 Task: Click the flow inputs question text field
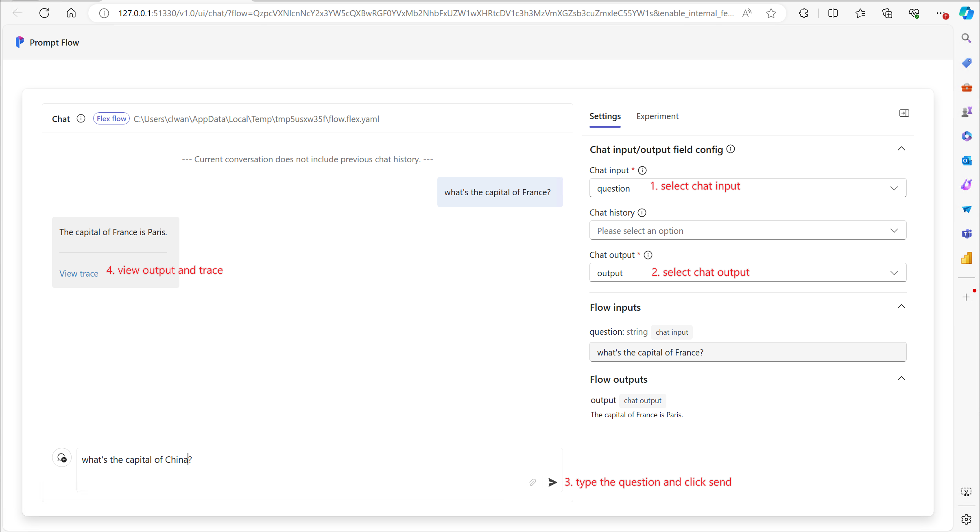(x=748, y=352)
